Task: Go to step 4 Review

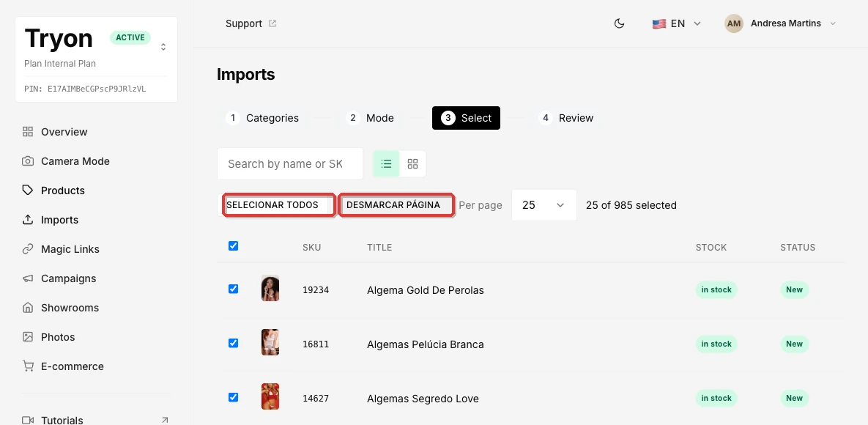Action: point(565,118)
